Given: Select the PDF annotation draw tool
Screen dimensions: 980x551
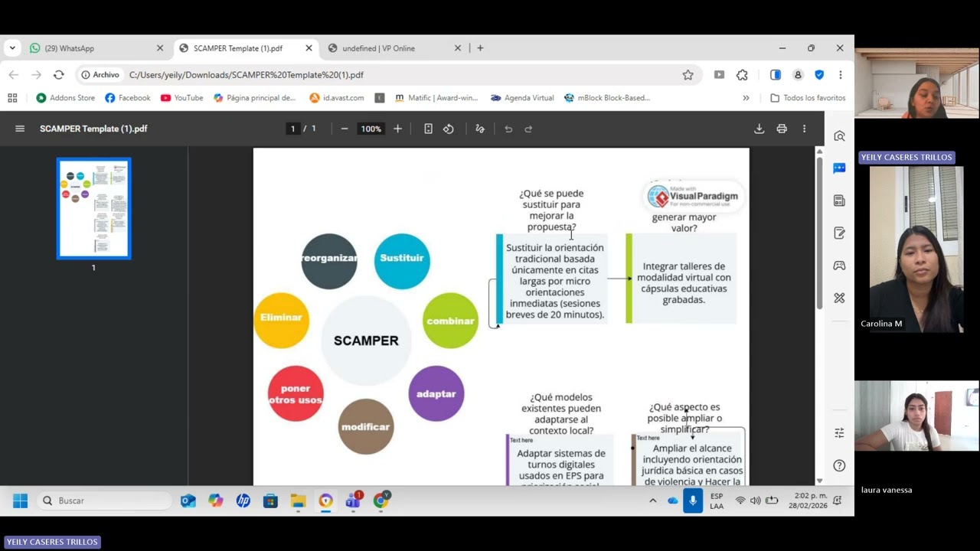Looking at the screenshot, I should 480,129.
